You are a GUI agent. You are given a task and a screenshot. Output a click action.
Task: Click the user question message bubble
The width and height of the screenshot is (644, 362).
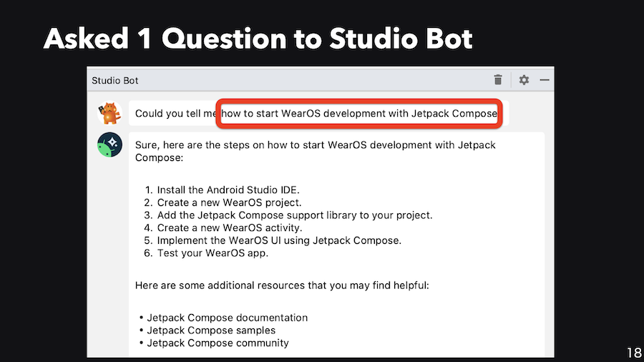click(318, 113)
